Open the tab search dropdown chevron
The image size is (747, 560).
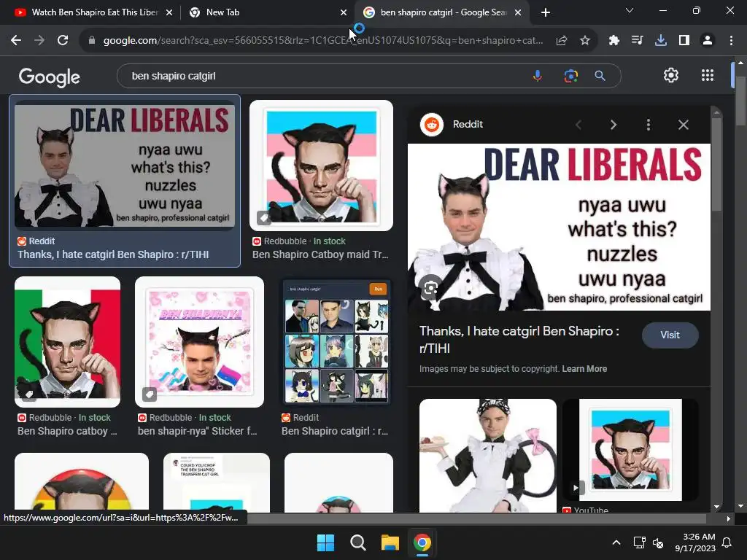click(630, 10)
